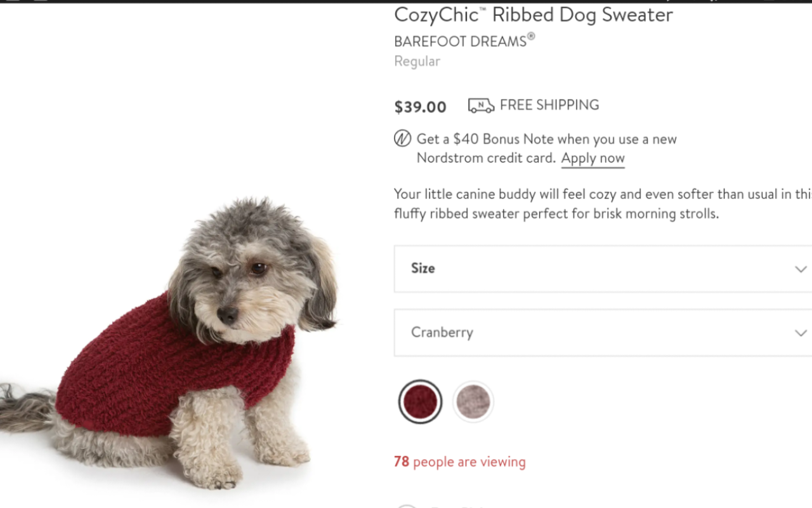Click the free shipping truck icon

481,105
